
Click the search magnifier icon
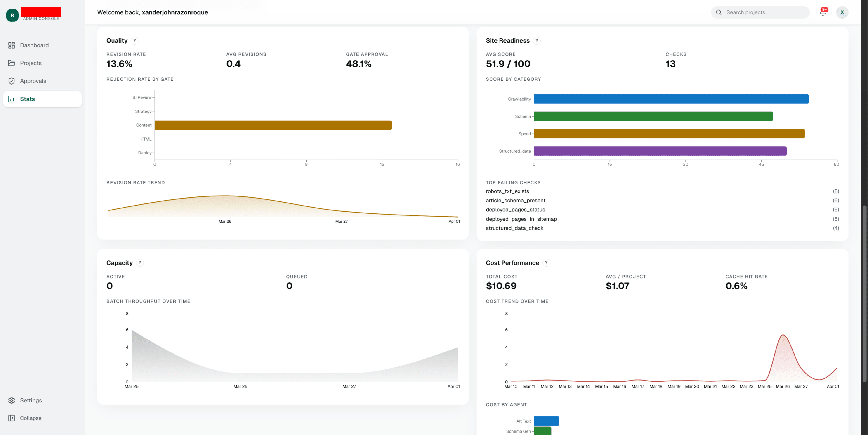pyautogui.click(x=719, y=12)
